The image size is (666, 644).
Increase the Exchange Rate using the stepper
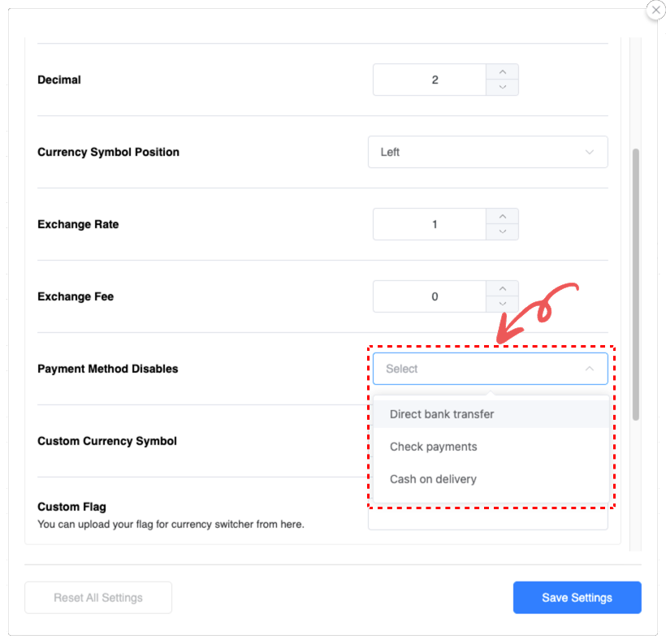point(502,217)
